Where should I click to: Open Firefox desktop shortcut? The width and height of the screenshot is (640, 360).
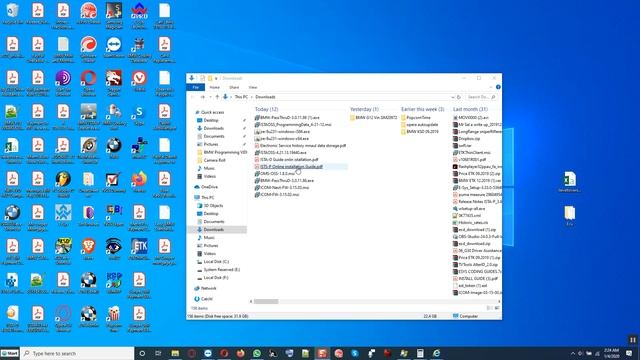point(139,182)
